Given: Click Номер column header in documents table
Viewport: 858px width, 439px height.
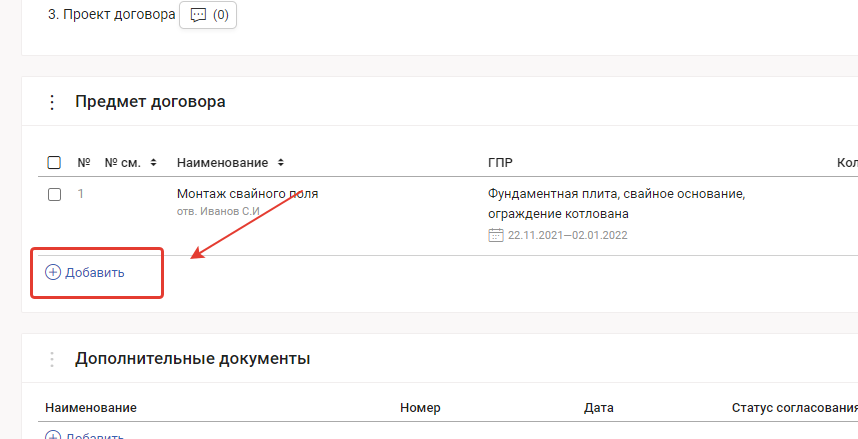Looking at the screenshot, I should coord(420,408).
